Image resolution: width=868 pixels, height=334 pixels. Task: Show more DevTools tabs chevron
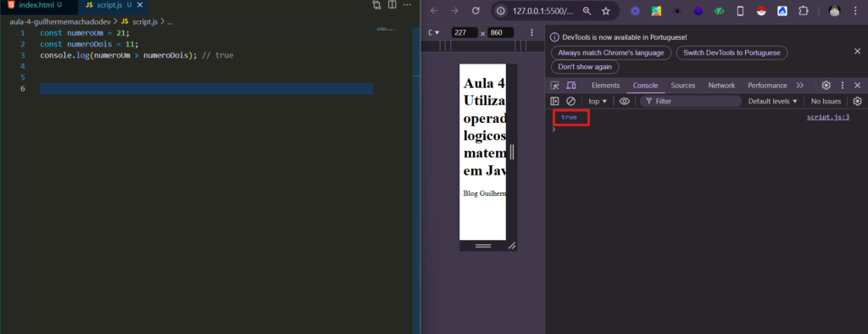(800, 86)
